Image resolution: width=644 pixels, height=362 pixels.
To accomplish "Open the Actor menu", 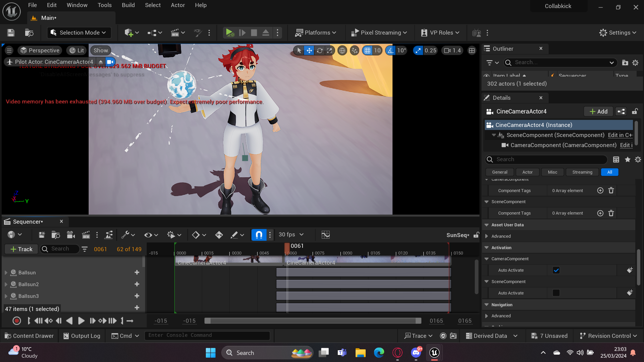I will coord(178,5).
